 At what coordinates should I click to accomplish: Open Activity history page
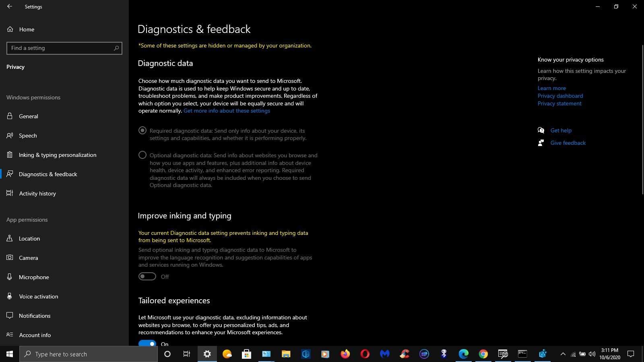coord(37,193)
